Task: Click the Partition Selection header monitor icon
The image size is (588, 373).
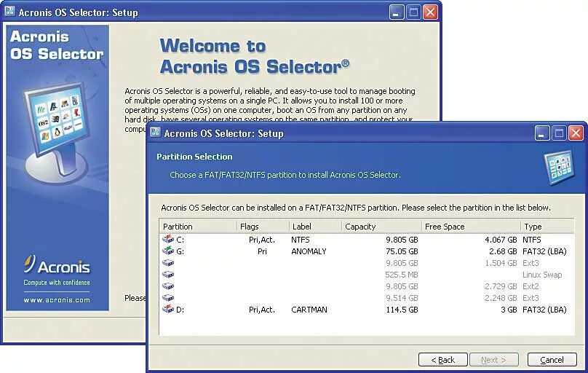Action: pos(559,167)
